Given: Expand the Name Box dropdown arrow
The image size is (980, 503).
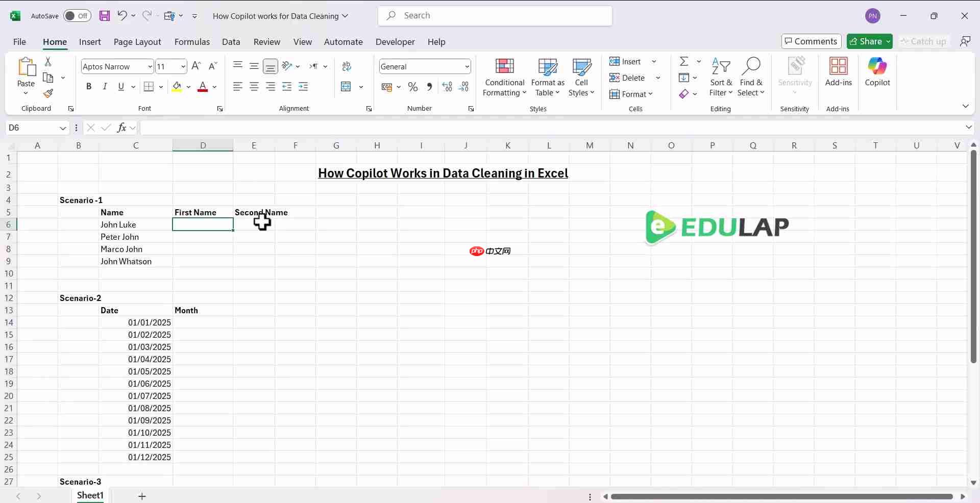Looking at the screenshot, I should [62, 128].
